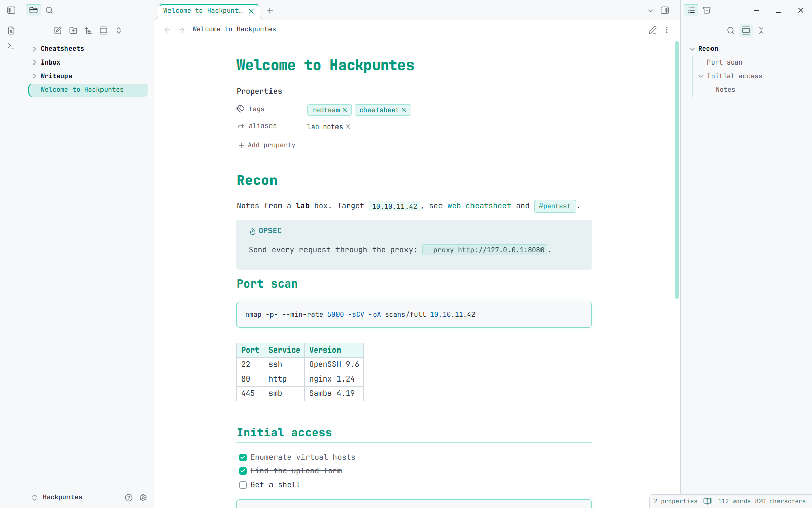This screenshot has width=812, height=508.
Task: Open the Hackpuntes vault switcher
Action: [x=57, y=497]
